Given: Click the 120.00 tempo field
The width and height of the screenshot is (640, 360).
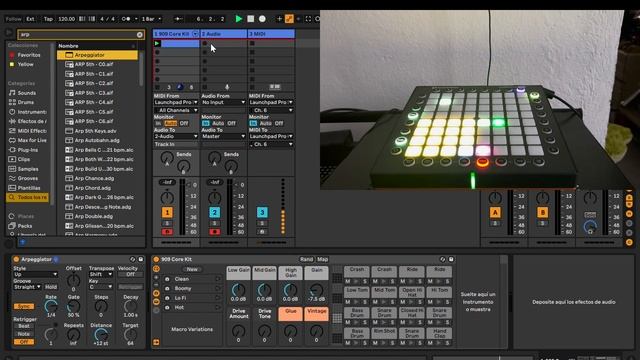Looking at the screenshot, I should point(67,19).
